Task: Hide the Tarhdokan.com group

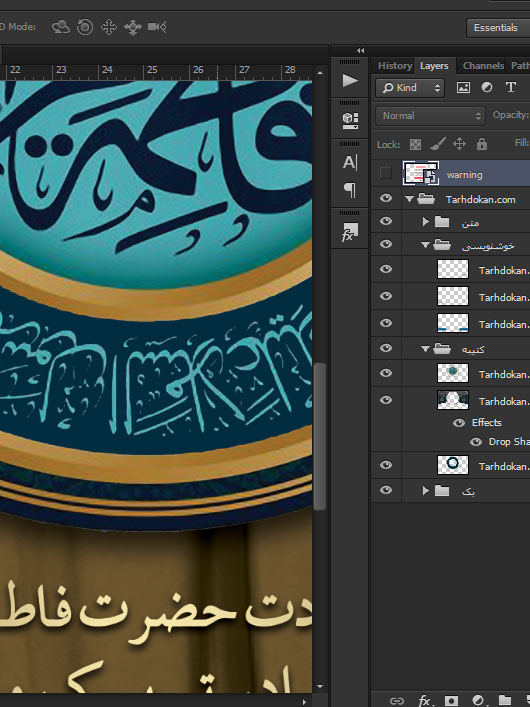Action: pyautogui.click(x=386, y=198)
